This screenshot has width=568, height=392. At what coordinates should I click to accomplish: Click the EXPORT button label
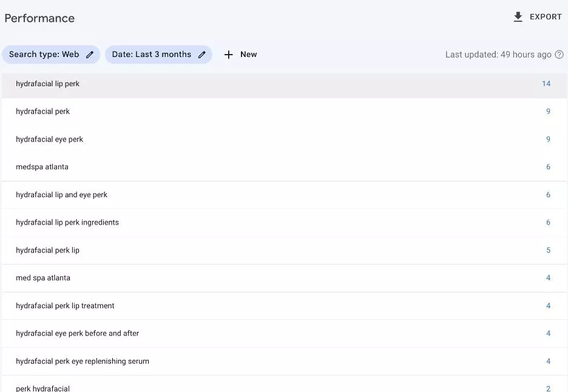click(x=546, y=17)
